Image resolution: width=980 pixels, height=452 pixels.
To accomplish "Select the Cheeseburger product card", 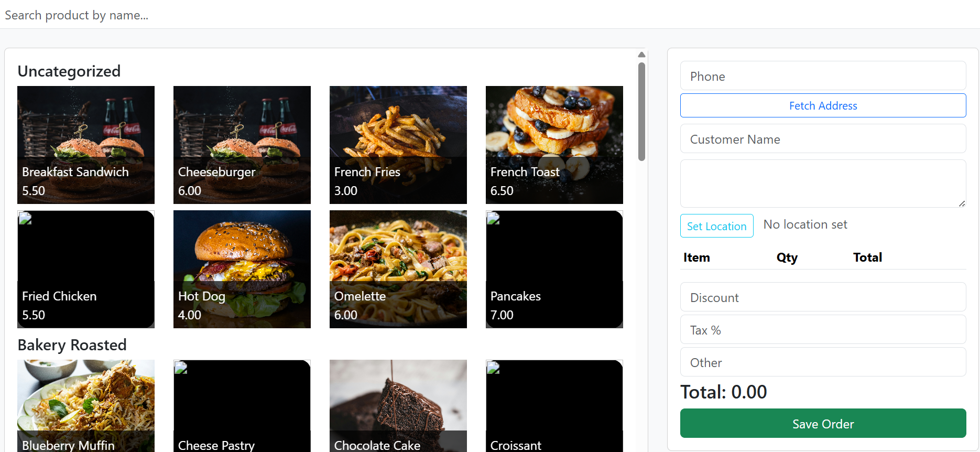I will [242, 145].
